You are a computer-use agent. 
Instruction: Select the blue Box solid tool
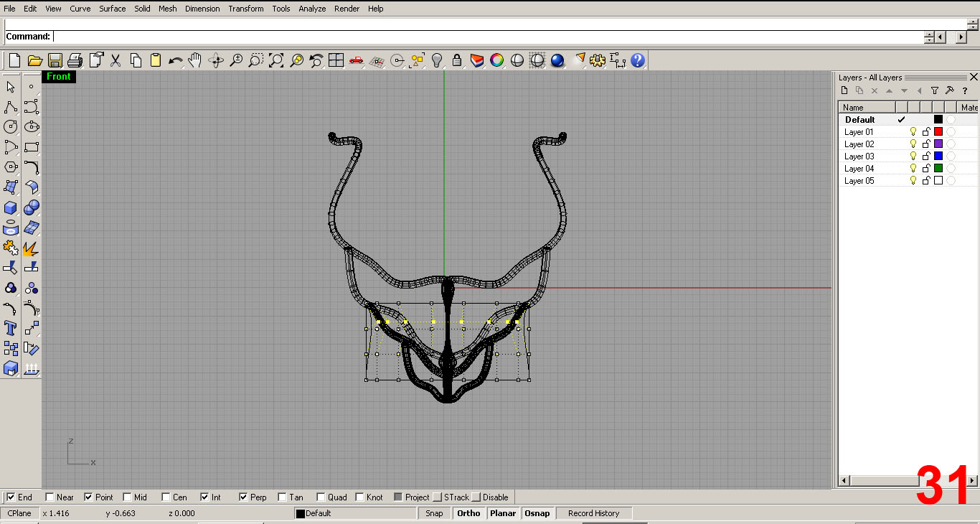pyautogui.click(x=11, y=207)
